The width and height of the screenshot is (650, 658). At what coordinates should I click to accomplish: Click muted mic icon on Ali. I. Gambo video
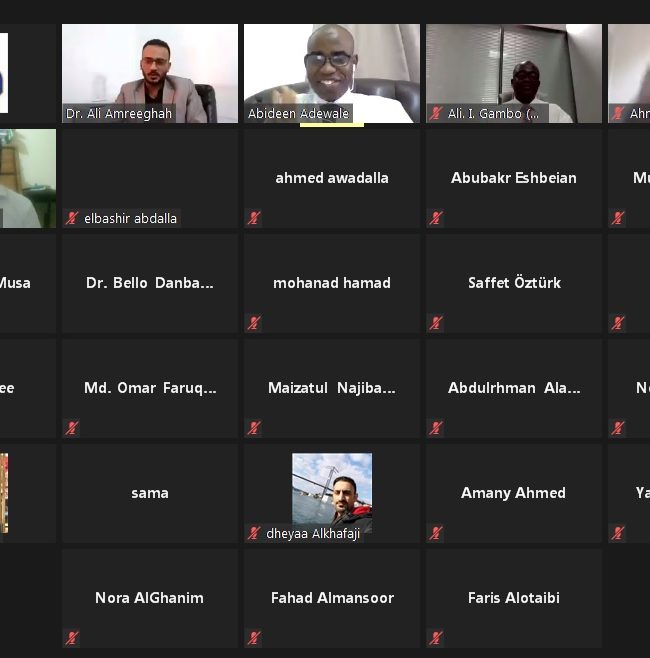(x=436, y=113)
